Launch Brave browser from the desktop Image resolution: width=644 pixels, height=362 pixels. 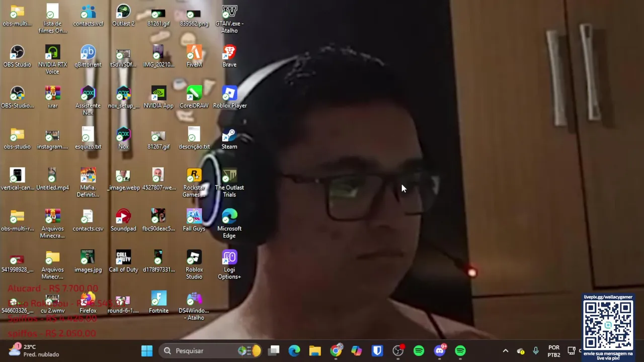coord(229,56)
